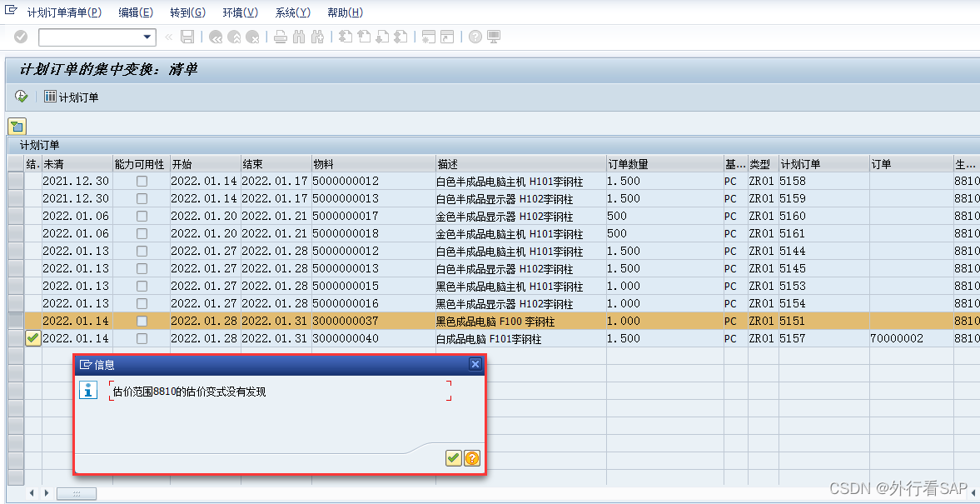Click the horizontal scrollbar thumb
This screenshot has height=504, width=980.
77,493
